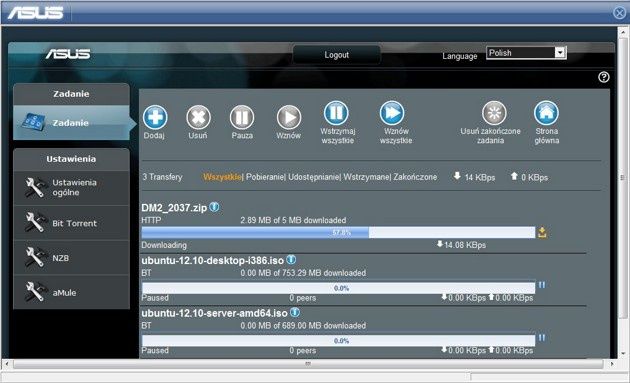Image resolution: width=630 pixels, height=383 pixels.
Task: Click 0.00 MB of 689.00 MB downloaded text
Action: coord(303,326)
